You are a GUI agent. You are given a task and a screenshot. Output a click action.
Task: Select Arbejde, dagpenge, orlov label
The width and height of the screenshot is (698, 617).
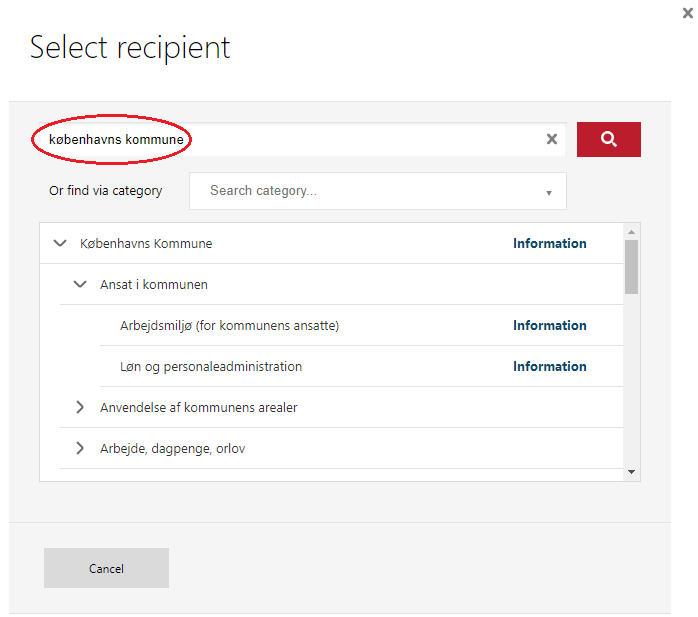pos(172,449)
